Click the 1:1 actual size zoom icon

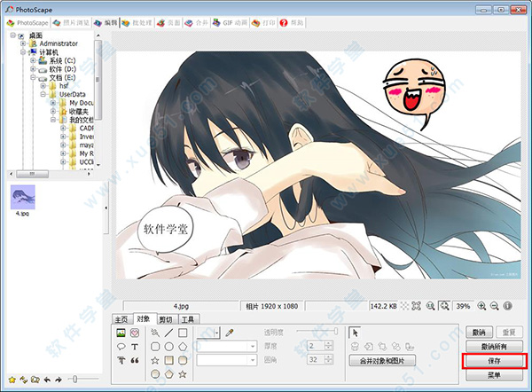431,306
